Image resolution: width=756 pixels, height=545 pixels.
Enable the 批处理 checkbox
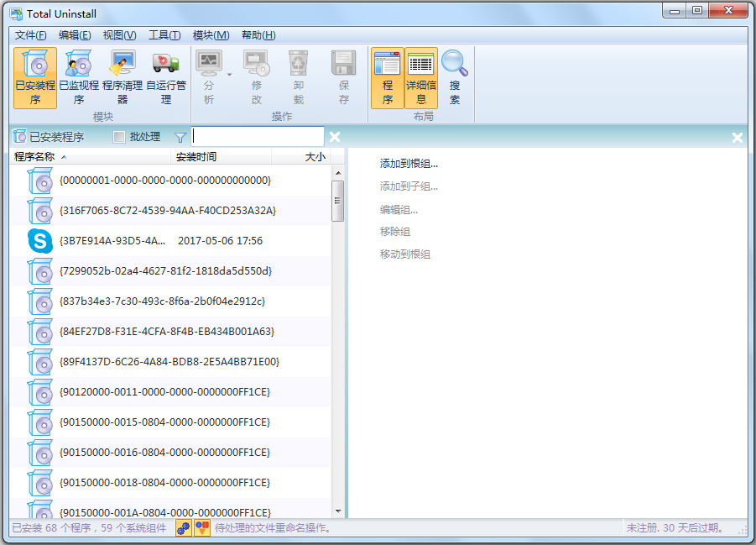pyautogui.click(x=118, y=137)
